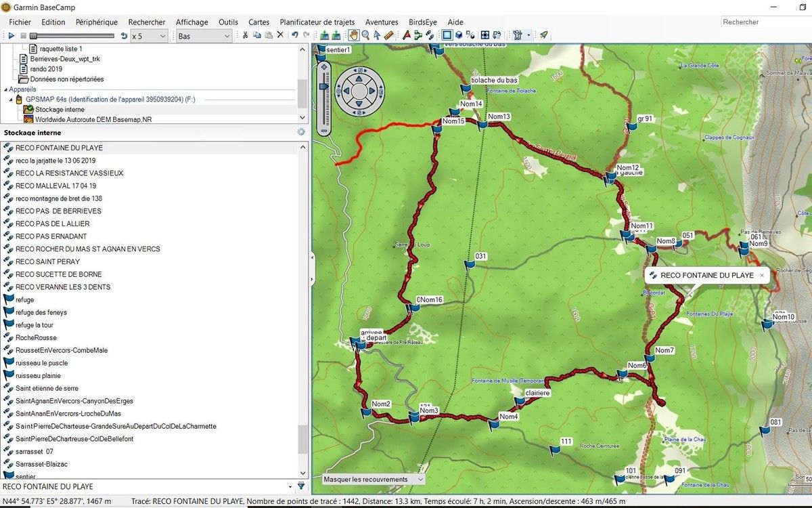This screenshot has height=508, width=812.
Task: Zoom out with the map minus button
Action: click(x=323, y=129)
